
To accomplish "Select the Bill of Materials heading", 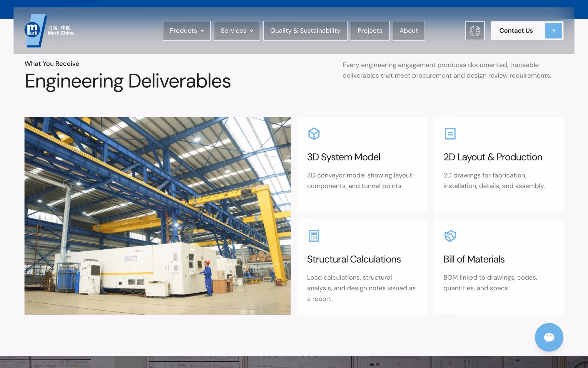I will pos(474,259).
